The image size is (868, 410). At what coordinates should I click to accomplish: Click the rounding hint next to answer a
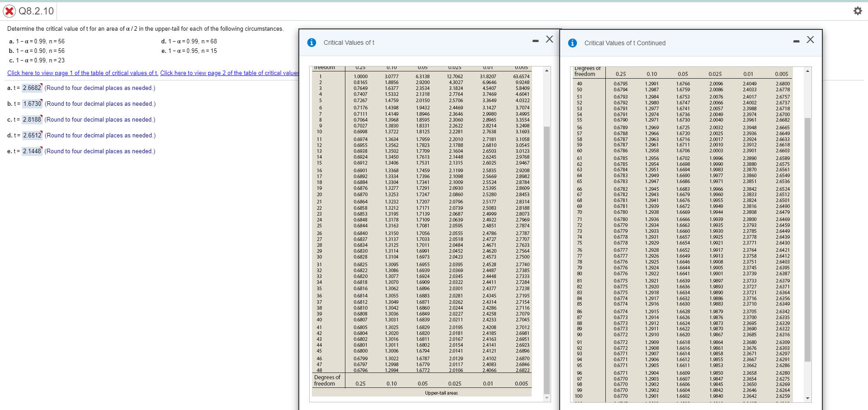100,88
